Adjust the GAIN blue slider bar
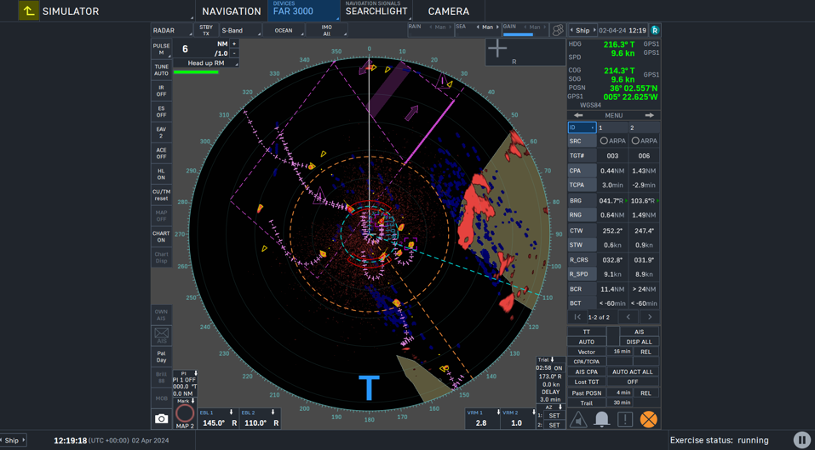Viewport: 816px width, 452px height. tap(518, 35)
